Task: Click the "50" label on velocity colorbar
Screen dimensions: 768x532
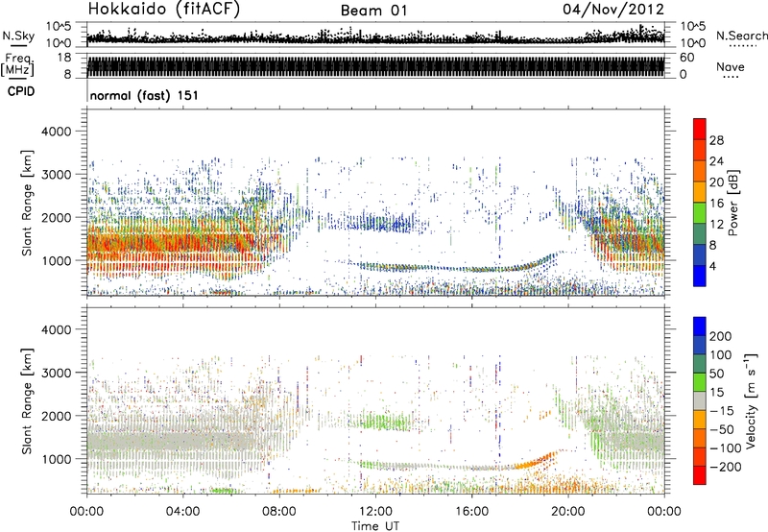Action: (x=716, y=374)
